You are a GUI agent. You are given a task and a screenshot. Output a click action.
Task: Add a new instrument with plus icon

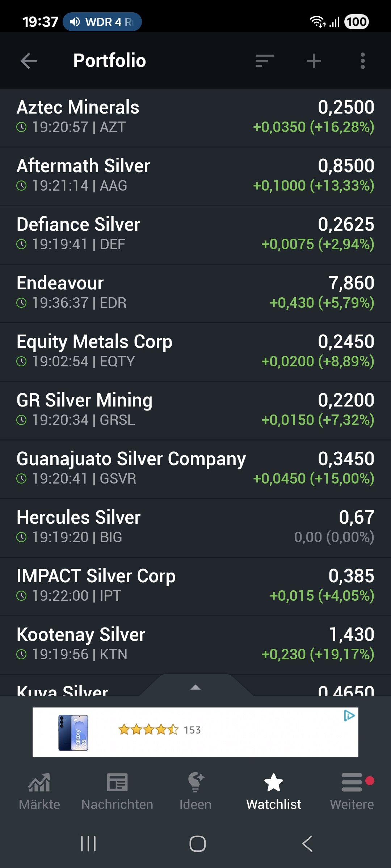[314, 61]
